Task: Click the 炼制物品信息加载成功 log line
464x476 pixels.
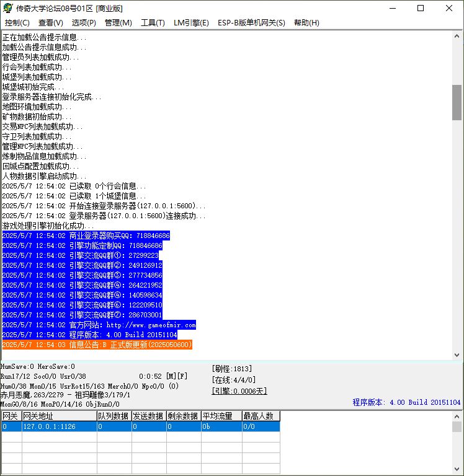Action: coord(45,157)
